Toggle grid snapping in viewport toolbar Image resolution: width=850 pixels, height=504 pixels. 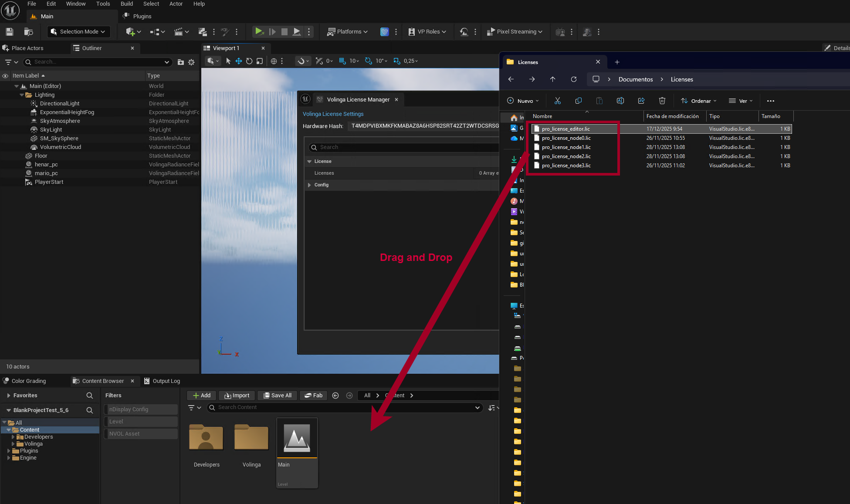pos(342,61)
